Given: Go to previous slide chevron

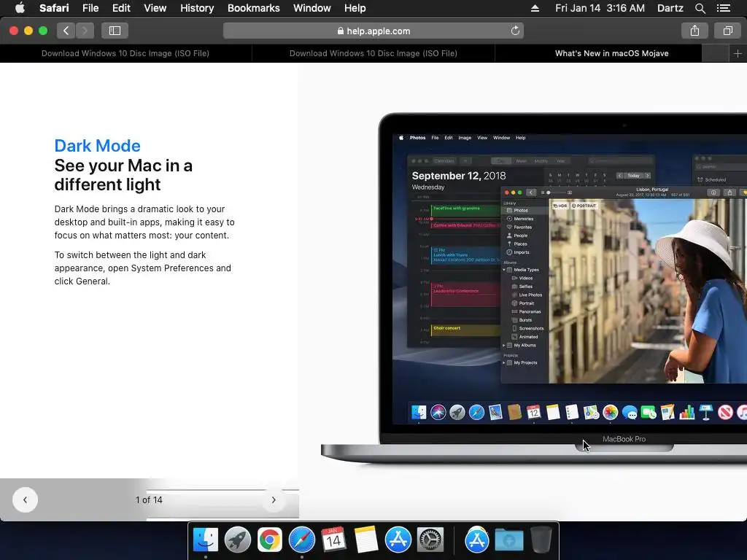Looking at the screenshot, I should pos(25,499).
